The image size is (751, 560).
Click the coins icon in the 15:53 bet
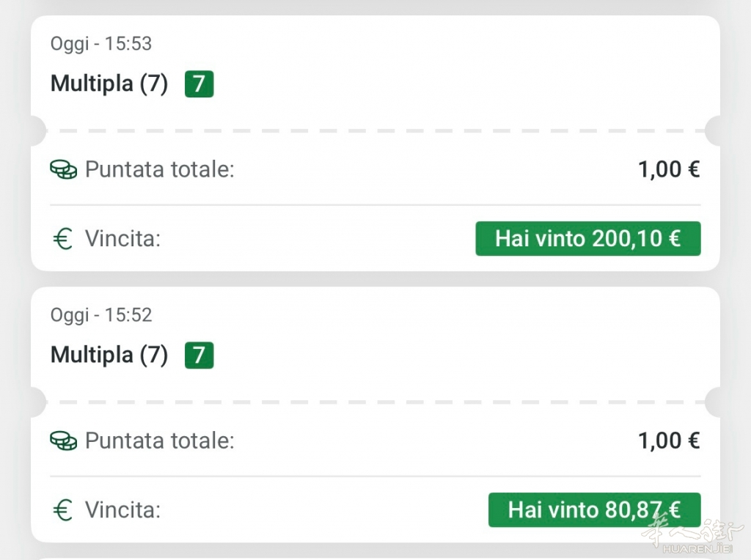(x=63, y=170)
